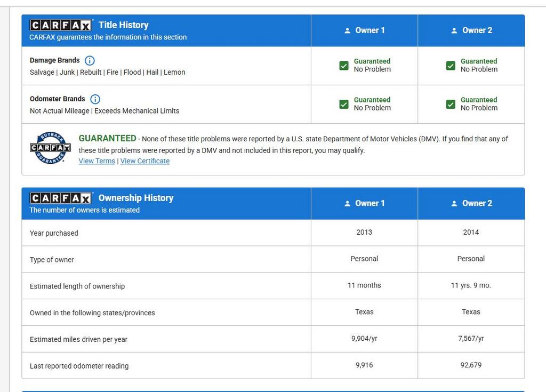Viewport: 546px width, 392px height.
Task: Click the Ownership History heading
Action: 136,198
